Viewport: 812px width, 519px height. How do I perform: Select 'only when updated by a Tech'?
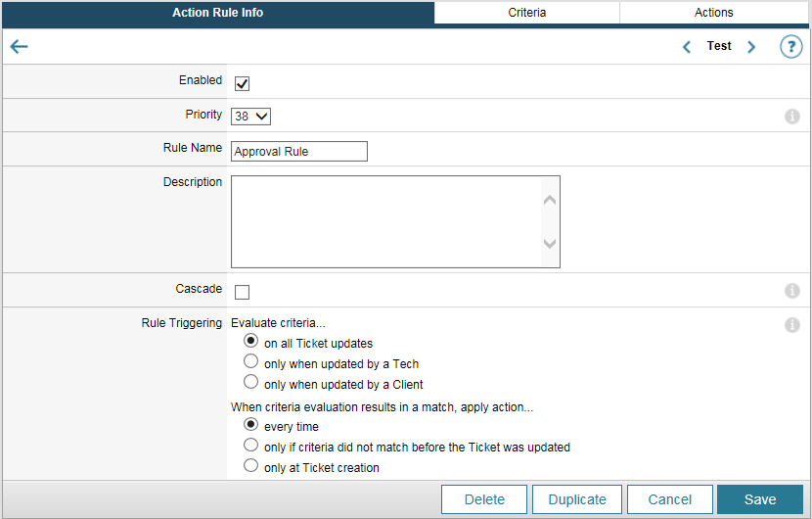pyautogui.click(x=251, y=362)
